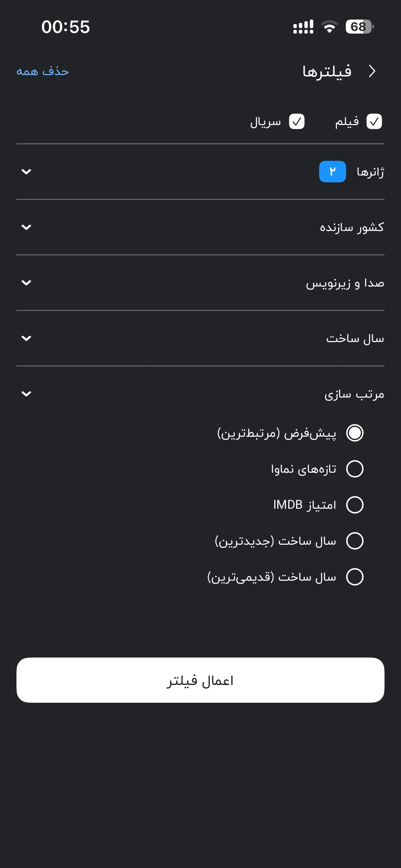Tap the حذف همه link
The height and width of the screenshot is (868, 401).
tap(43, 71)
